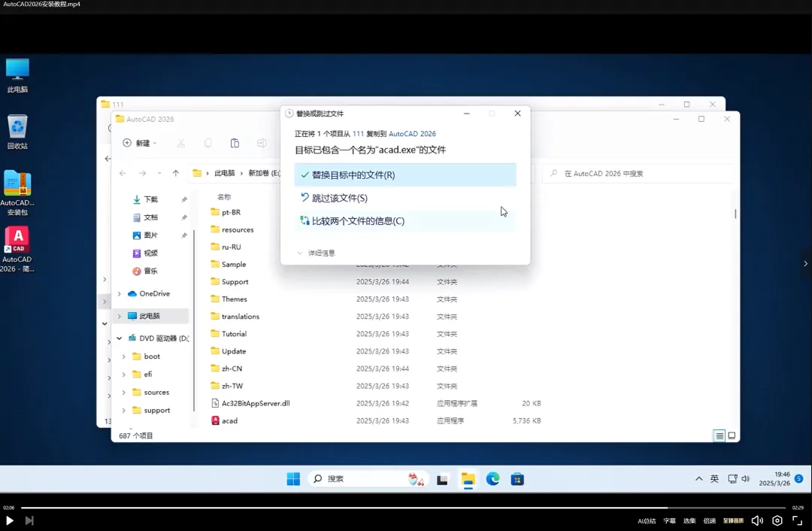Open Microsoft Edge from taskbar
The width and height of the screenshot is (812, 531).
pos(492,479)
